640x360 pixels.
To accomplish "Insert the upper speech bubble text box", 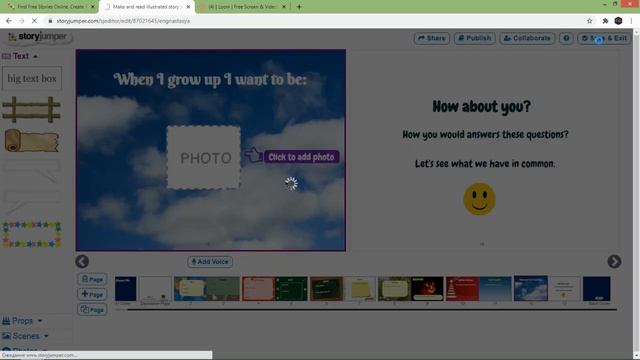I will (x=31, y=171).
